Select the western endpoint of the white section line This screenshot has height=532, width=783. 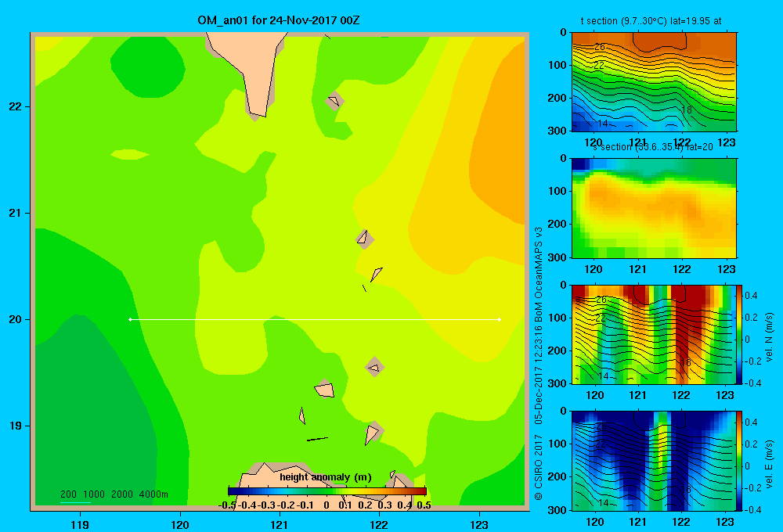pos(130,319)
